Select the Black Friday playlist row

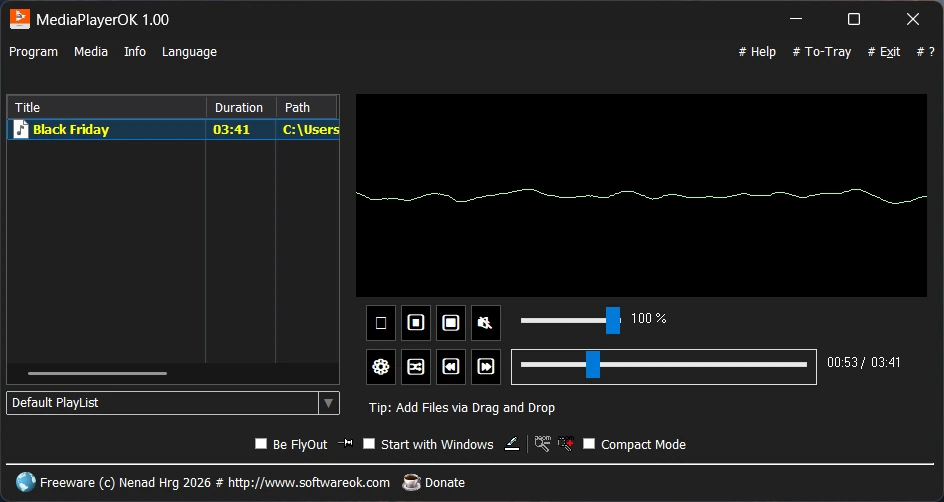(x=173, y=129)
